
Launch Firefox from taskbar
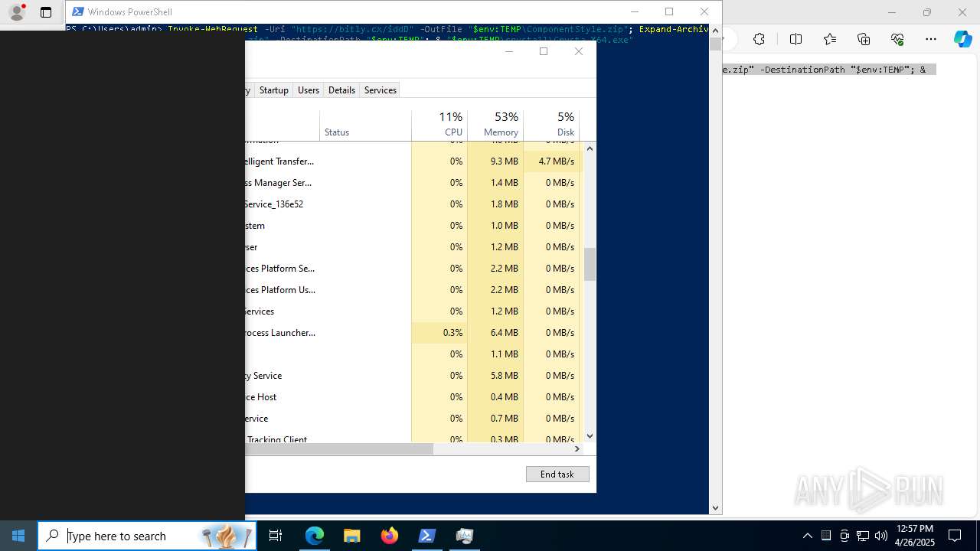390,536
